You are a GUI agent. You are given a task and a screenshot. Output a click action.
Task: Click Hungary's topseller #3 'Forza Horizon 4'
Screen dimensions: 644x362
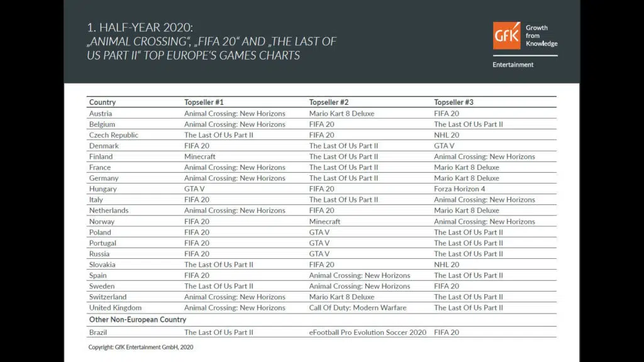459,189
